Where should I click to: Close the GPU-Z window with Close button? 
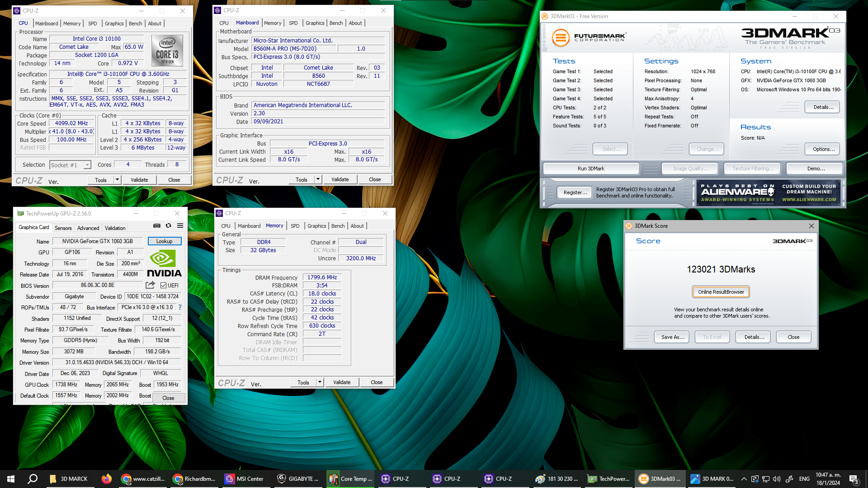click(x=168, y=398)
